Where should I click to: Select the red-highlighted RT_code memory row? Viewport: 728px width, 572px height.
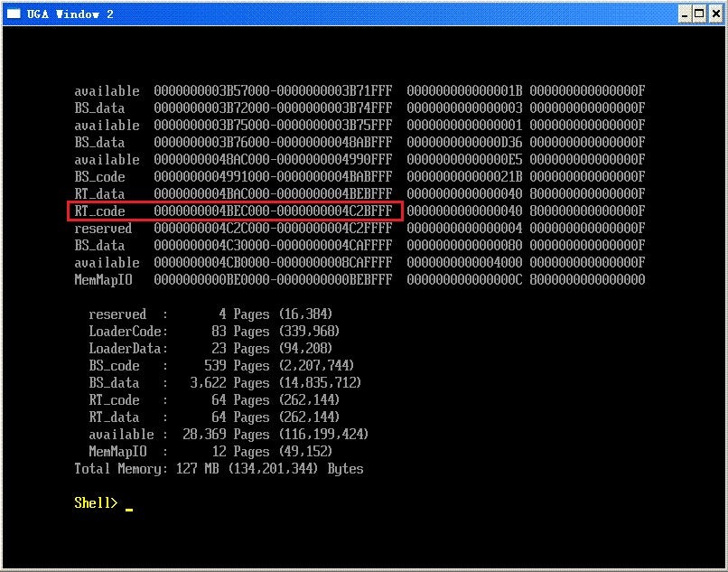235,211
